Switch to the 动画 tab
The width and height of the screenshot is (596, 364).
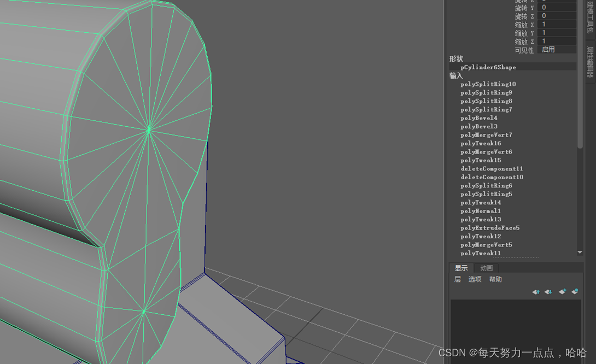pos(487,268)
